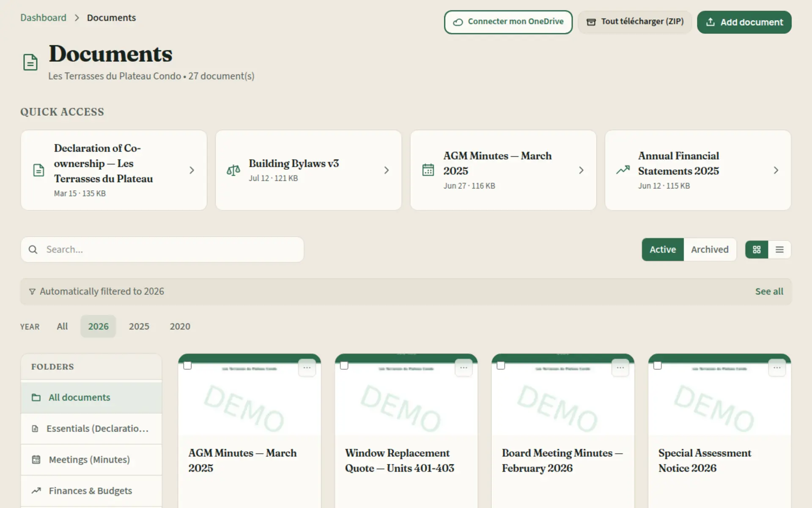Select checkbox on AGM Minutes March 2025 card
The height and width of the screenshot is (508, 812).
[188, 365]
